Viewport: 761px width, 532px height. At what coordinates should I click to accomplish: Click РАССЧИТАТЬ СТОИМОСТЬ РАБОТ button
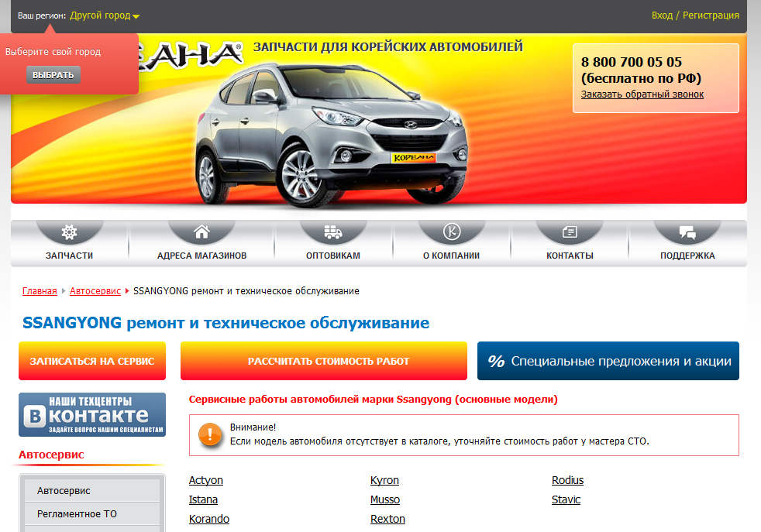pyautogui.click(x=324, y=361)
